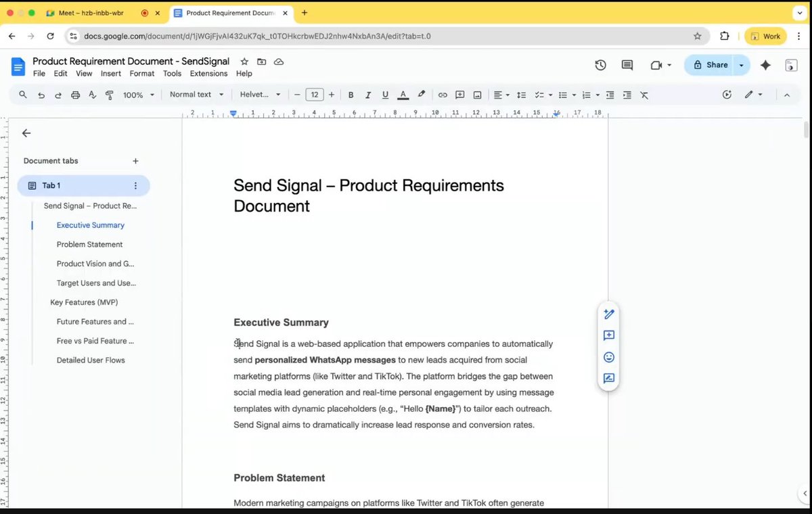Toggle underline formatting
This screenshot has height=514, width=812.
click(x=385, y=95)
